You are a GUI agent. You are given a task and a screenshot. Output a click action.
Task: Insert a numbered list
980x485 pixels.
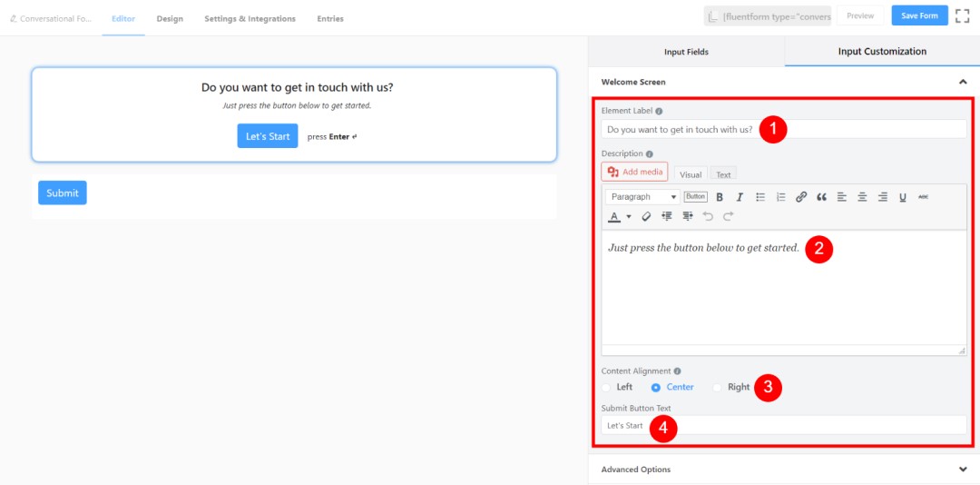[780, 197]
